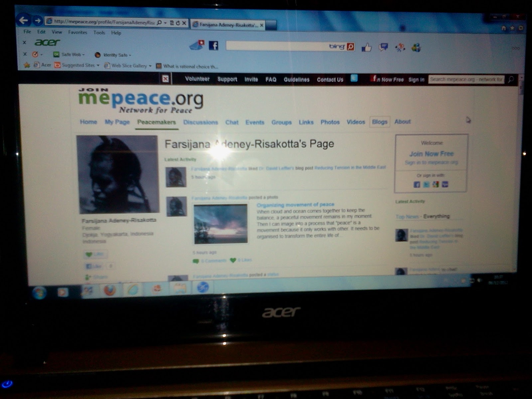Click the Top News link in Latest Activity
532x399 pixels.
[407, 217]
